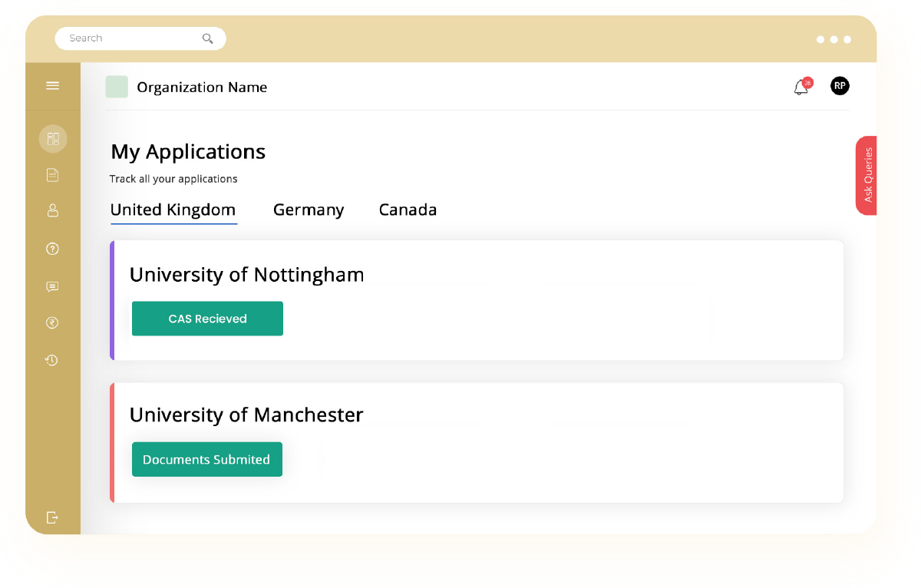The width and height of the screenshot is (921, 588).
Task: Open the Help section via question mark icon
Action: coord(52,249)
